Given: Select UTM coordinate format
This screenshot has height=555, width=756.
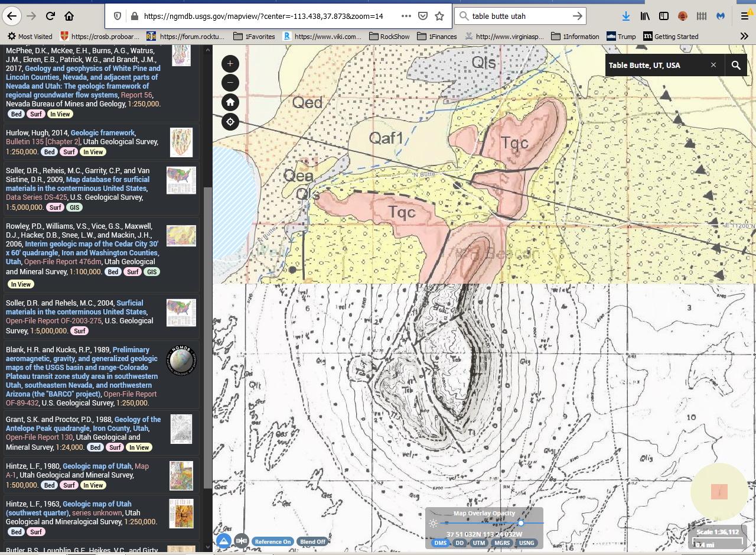Looking at the screenshot, I should (480, 543).
